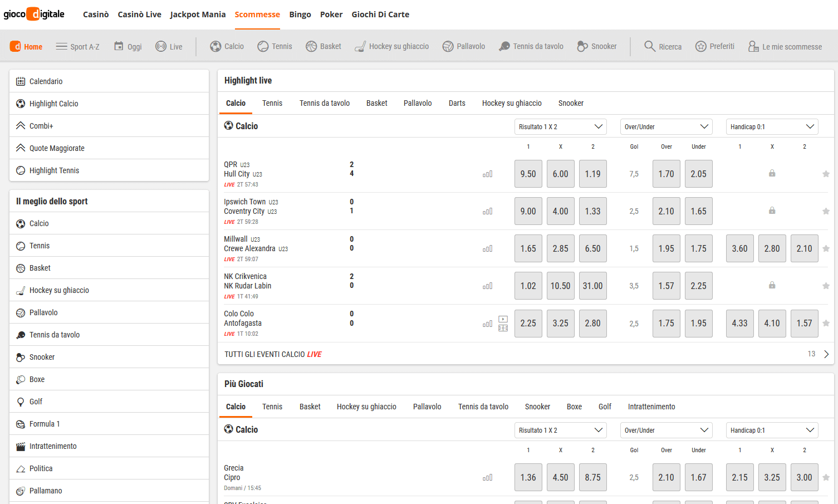Bet Millwall handicap X at 2.80
This screenshot has width=838, height=504.
(772, 248)
